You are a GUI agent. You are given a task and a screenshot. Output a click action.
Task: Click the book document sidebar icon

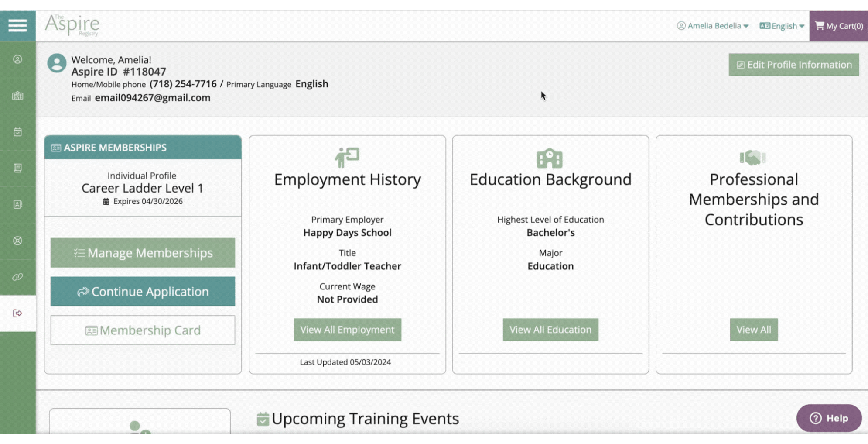click(17, 168)
